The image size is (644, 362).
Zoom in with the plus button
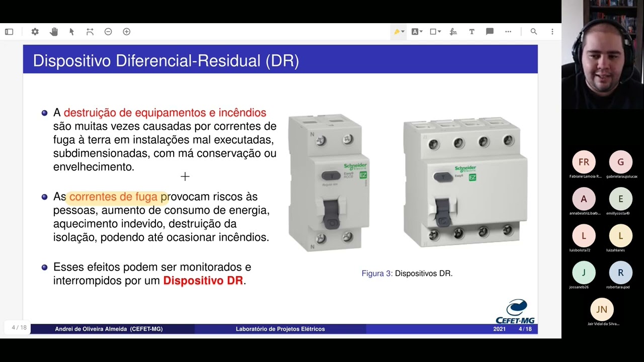pos(127,32)
